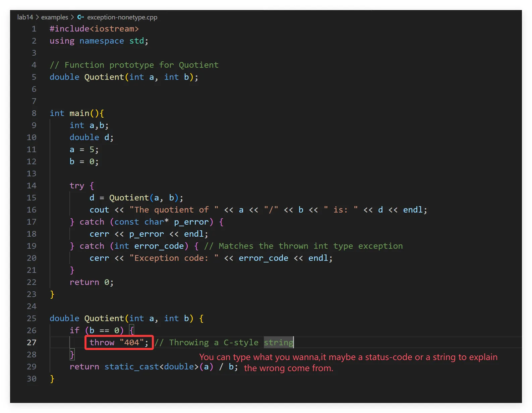Click error_code in the second catch parameter
Viewport: 532px width, 413px height.
(x=159, y=246)
